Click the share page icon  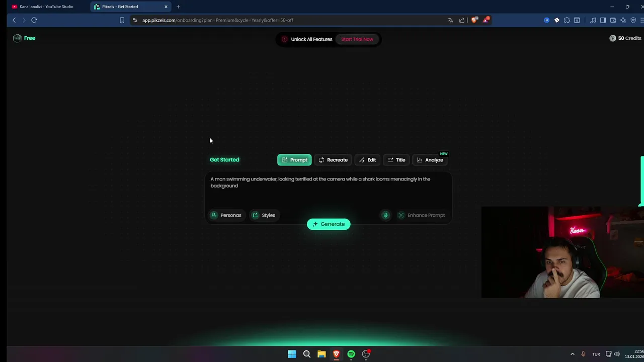click(x=462, y=20)
